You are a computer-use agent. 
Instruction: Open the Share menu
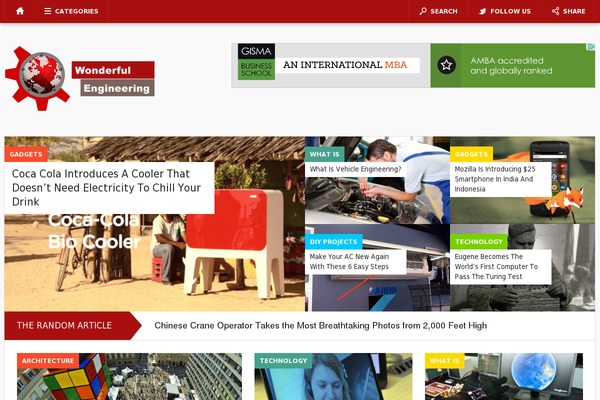pyautogui.click(x=569, y=11)
